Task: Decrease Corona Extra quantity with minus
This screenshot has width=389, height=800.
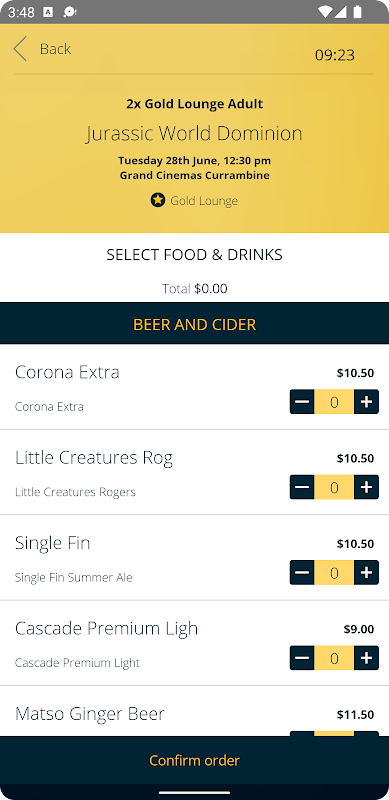Action: point(302,402)
